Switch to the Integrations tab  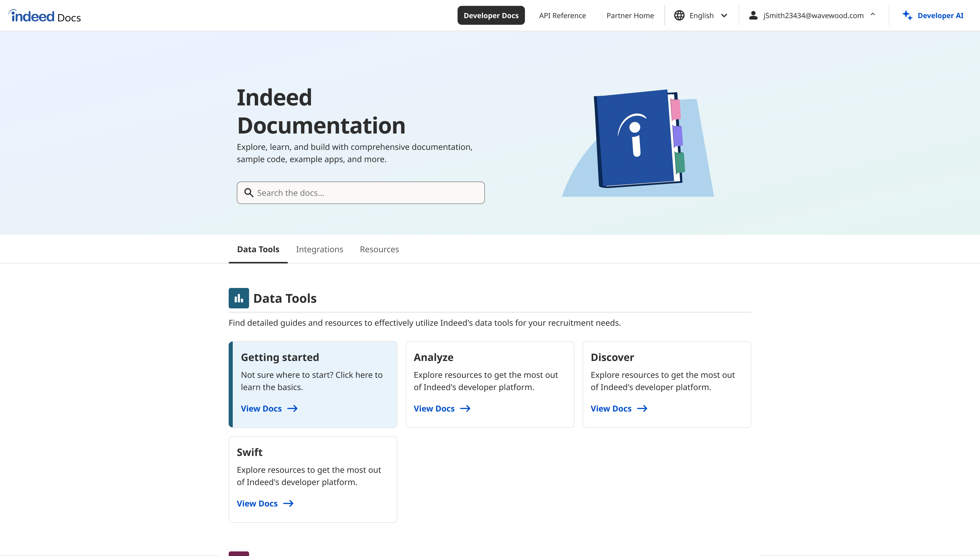click(319, 249)
